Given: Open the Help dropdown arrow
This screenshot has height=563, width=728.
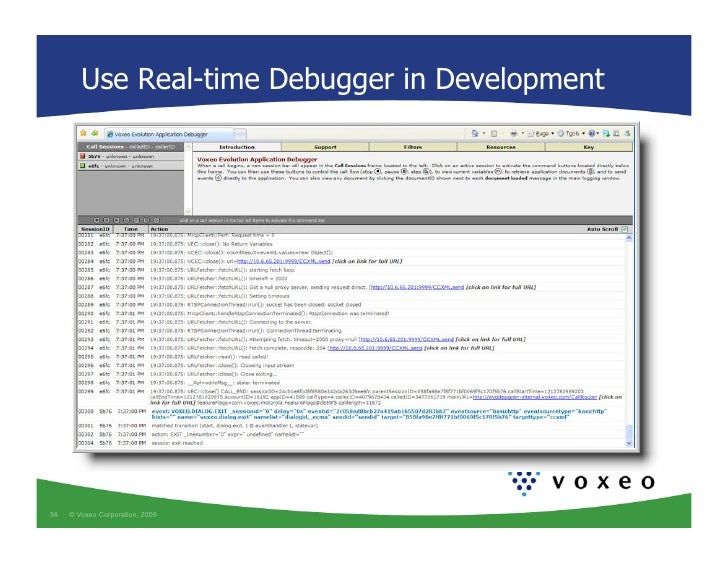Looking at the screenshot, I should click(598, 133).
